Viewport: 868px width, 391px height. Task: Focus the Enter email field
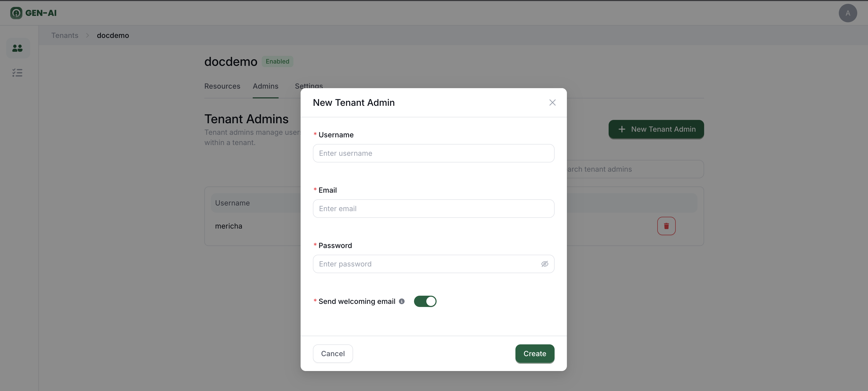click(x=433, y=209)
